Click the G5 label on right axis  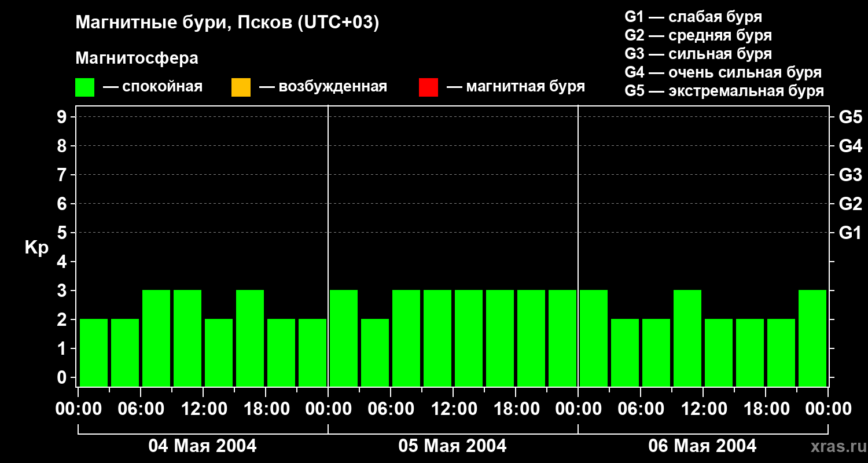pyautogui.click(x=850, y=117)
